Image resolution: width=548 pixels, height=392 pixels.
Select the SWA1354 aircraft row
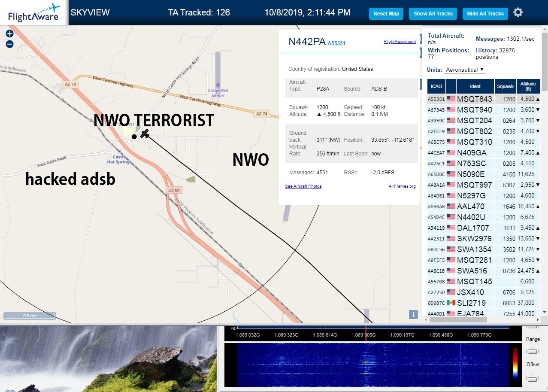(484, 249)
